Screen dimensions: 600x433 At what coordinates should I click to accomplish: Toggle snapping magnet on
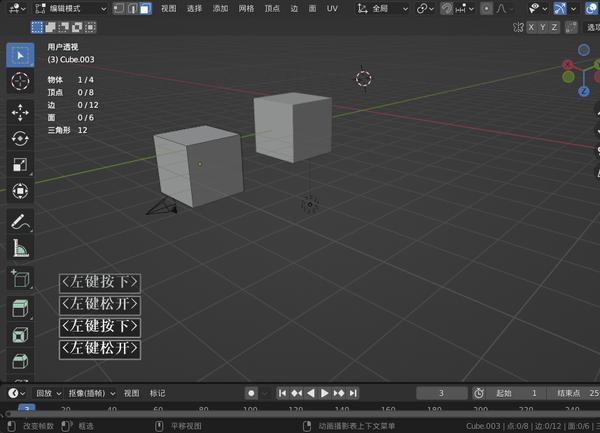click(x=446, y=8)
